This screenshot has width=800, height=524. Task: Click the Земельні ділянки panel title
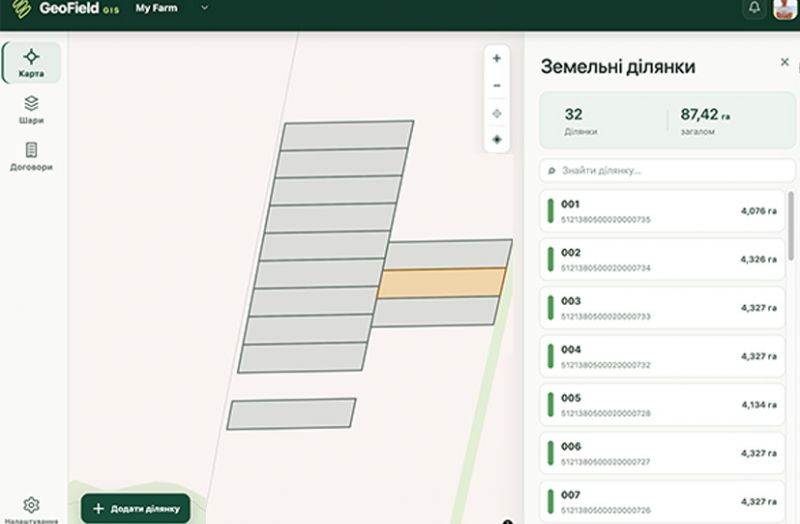[618, 67]
